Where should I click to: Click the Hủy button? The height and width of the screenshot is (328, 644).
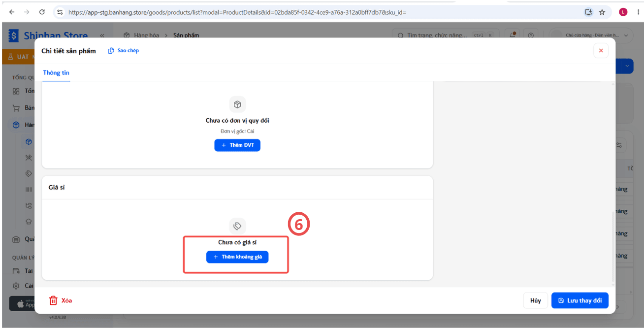click(535, 300)
